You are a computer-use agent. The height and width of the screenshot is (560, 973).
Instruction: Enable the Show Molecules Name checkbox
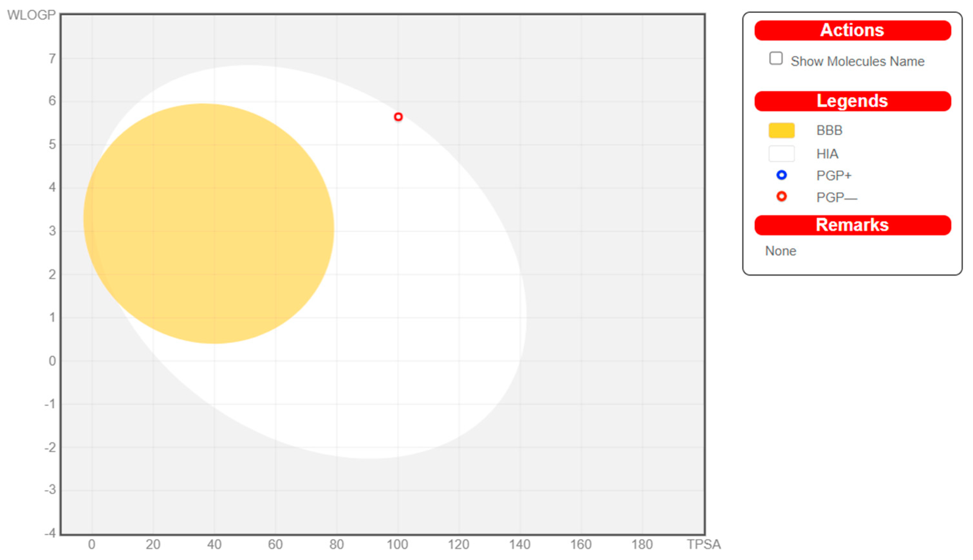click(x=775, y=59)
